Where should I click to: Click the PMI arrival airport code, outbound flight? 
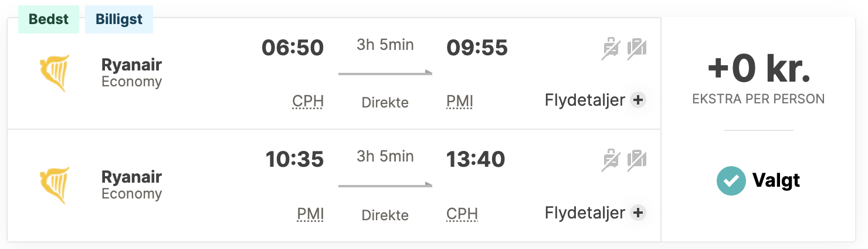460,102
